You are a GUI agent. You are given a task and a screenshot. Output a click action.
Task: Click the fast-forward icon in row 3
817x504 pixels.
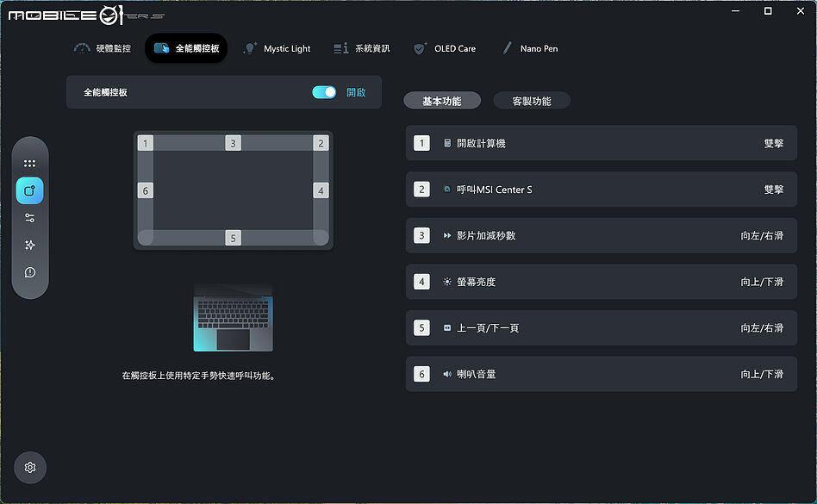(447, 235)
